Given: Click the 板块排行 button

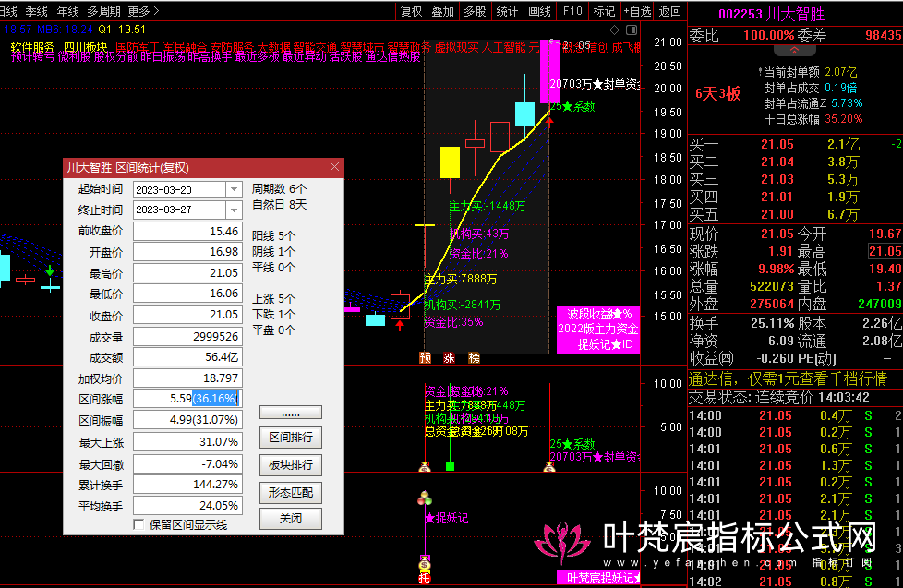Looking at the screenshot, I should tap(291, 464).
